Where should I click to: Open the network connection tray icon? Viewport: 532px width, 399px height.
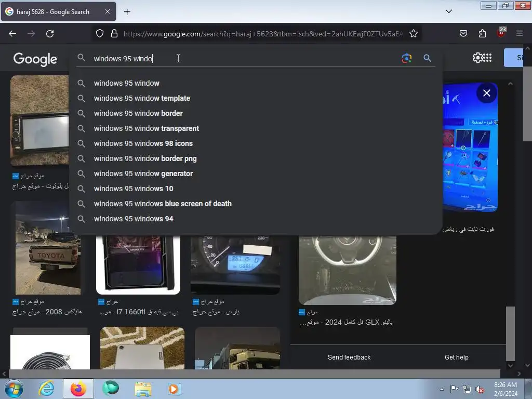point(467,389)
